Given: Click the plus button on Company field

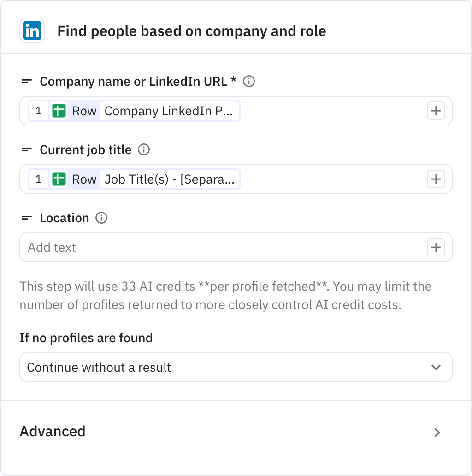Looking at the screenshot, I should [436, 111].
